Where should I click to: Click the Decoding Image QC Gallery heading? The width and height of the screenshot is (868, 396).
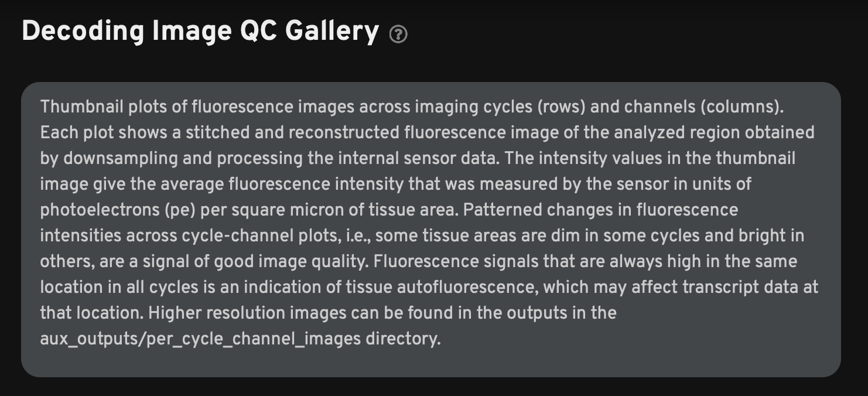click(200, 32)
